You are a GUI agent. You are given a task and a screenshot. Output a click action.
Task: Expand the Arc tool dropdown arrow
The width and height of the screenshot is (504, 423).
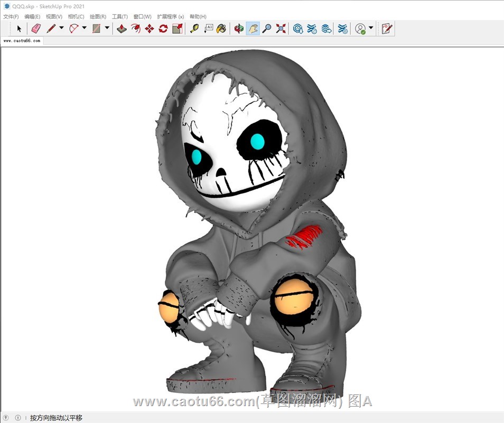[84, 29]
